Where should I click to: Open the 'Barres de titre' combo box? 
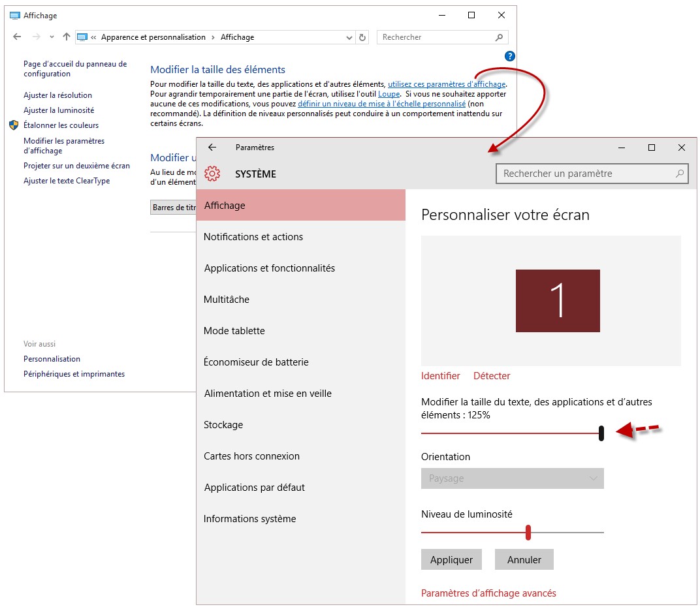point(174,208)
